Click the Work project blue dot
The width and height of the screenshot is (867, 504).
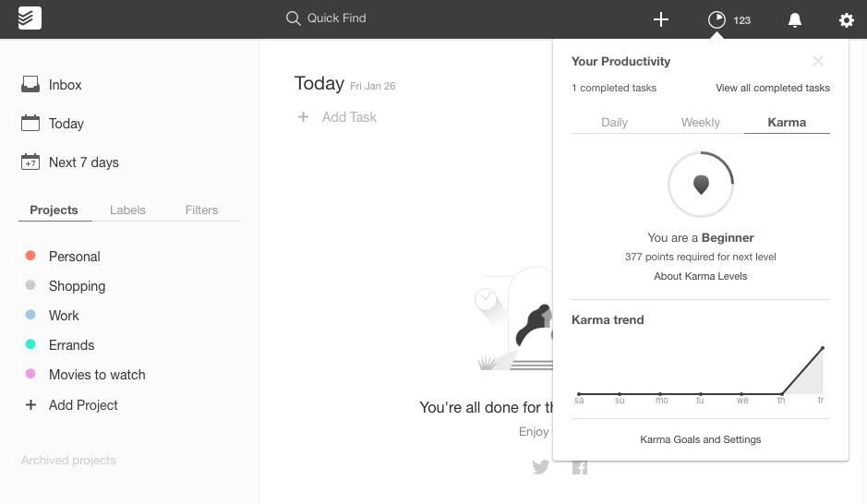coord(30,315)
